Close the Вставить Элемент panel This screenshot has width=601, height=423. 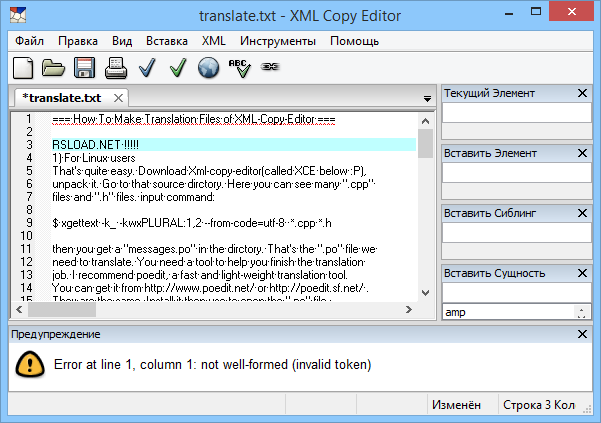(x=582, y=153)
